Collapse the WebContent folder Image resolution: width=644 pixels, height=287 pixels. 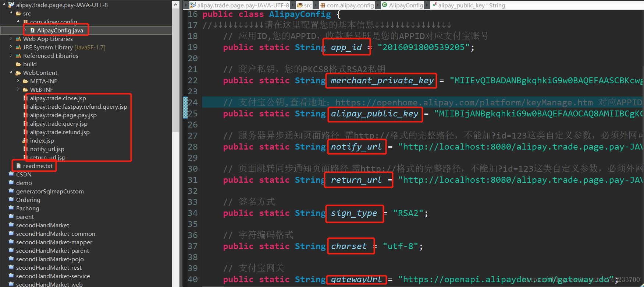[x=11, y=72]
